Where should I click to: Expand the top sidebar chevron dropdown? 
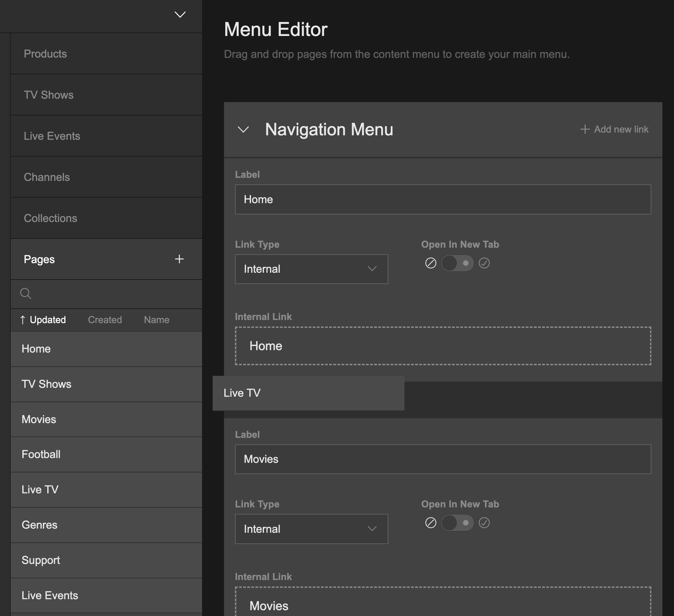point(180,14)
